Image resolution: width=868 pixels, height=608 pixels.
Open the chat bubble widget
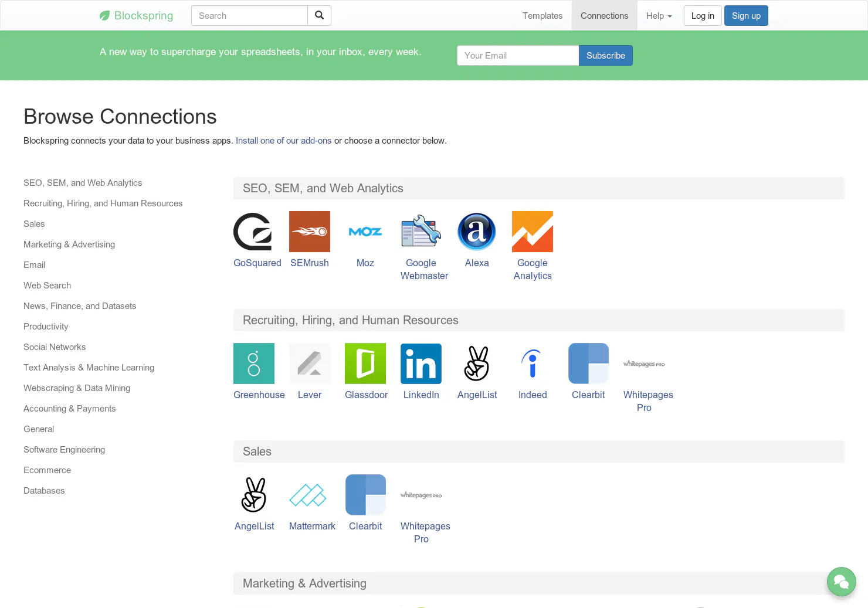(842, 582)
